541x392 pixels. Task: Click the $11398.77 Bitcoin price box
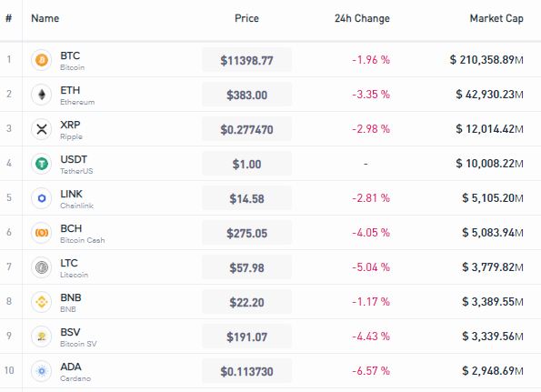click(x=246, y=60)
